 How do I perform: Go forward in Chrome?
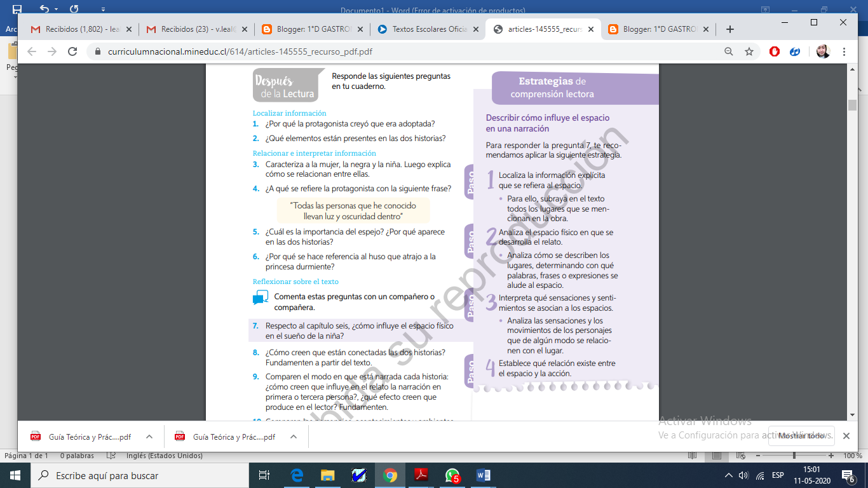(x=52, y=51)
